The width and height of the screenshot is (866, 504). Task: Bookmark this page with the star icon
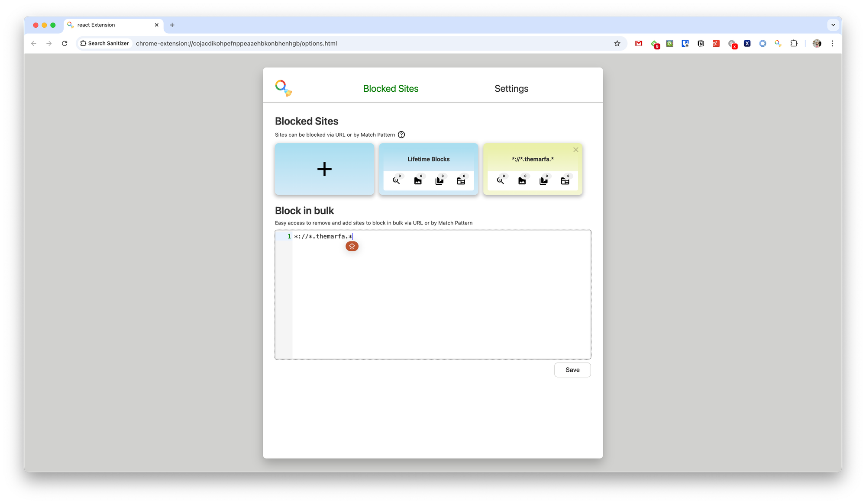(x=617, y=43)
